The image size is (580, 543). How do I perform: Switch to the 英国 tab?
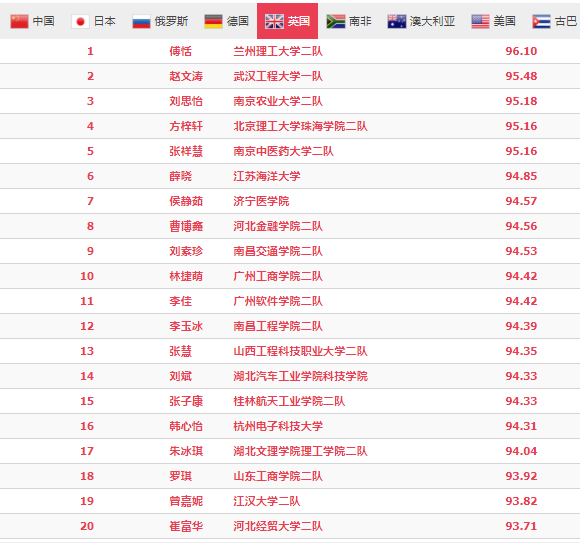pyautogui.click(x=287, y=21)
